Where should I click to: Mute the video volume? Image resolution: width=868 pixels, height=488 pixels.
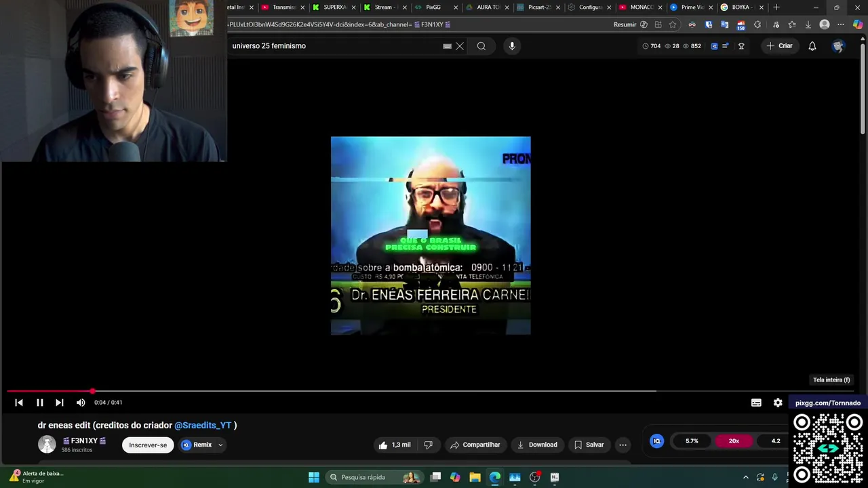[81, 403]
